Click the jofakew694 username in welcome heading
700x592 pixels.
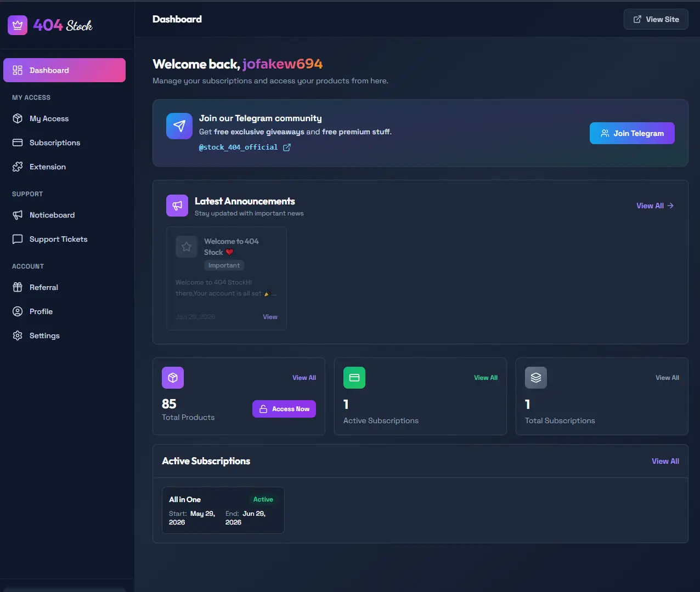(283, 64)
